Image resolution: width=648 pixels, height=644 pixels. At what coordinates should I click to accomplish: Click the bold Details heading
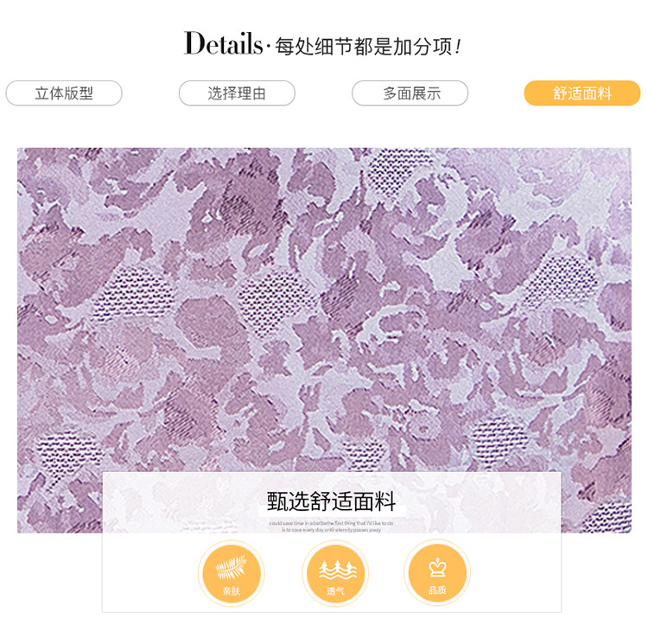(x=223, y=43)
